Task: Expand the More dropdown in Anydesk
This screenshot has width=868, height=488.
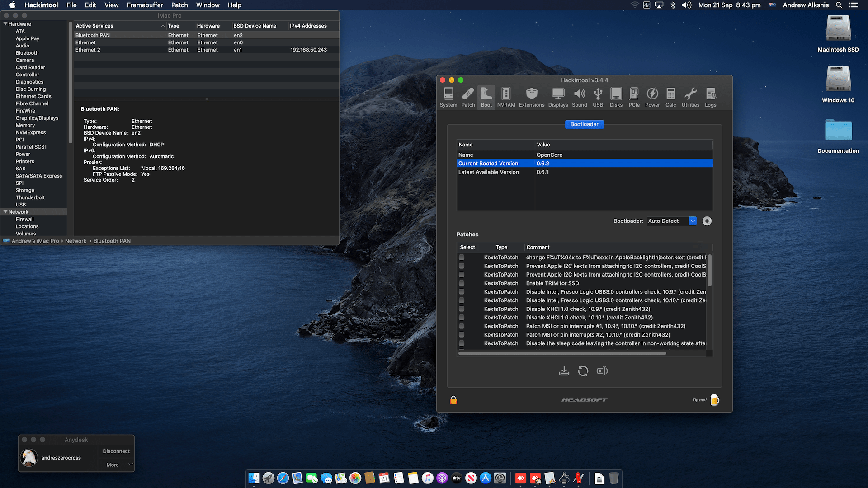Action: tap(116, 465)
